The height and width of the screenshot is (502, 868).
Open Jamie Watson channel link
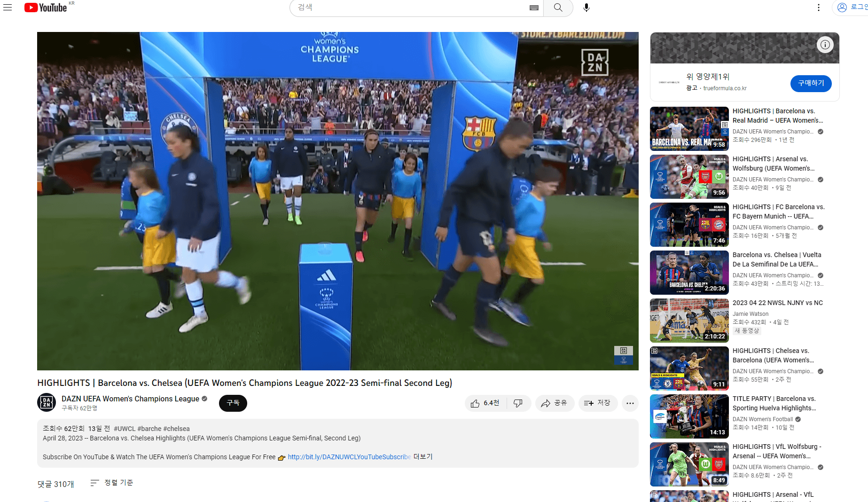(751, 314)
